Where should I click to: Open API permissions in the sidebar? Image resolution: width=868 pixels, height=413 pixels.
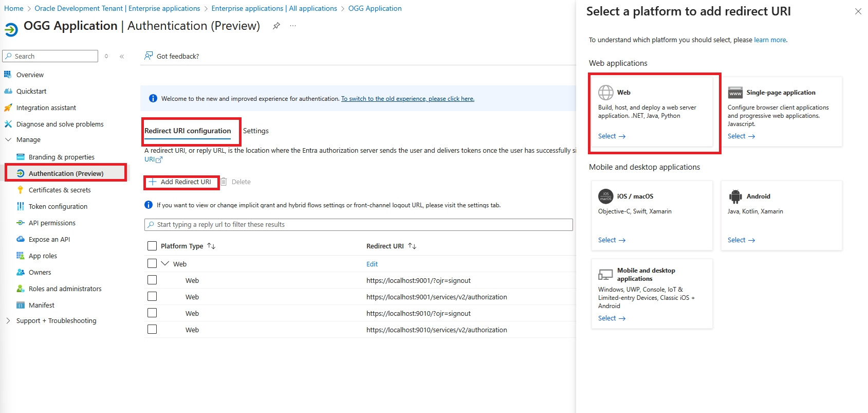click(x=52, y=223)
